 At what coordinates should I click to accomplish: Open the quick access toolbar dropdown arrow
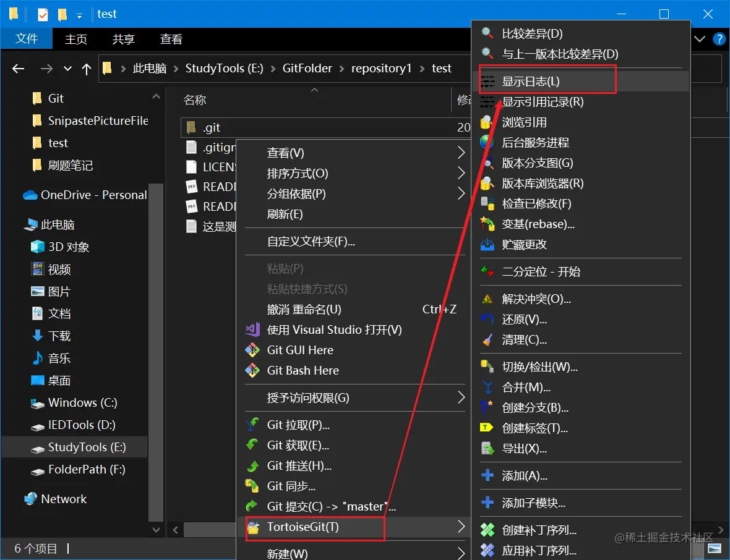(80, 16)
